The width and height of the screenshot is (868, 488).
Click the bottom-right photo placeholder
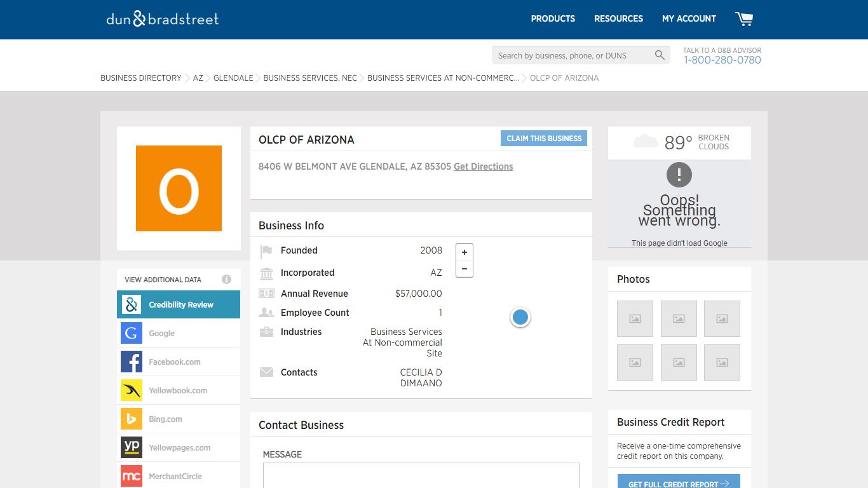(x=722, y=362)
